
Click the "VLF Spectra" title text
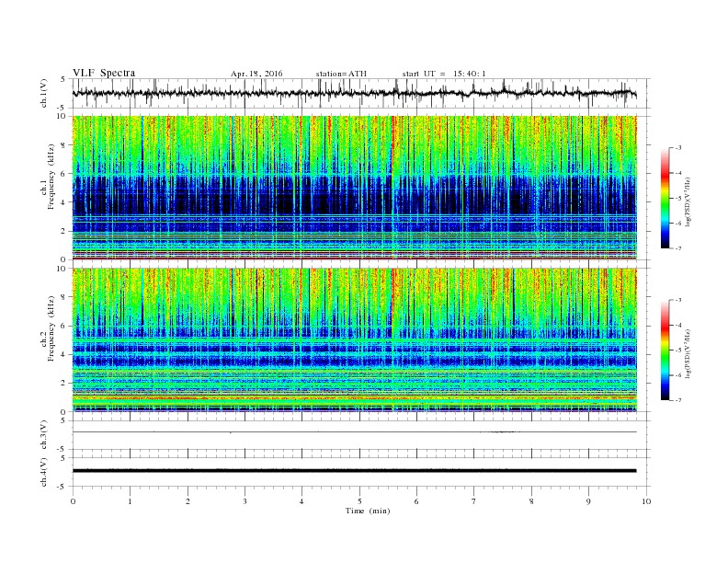104,73
